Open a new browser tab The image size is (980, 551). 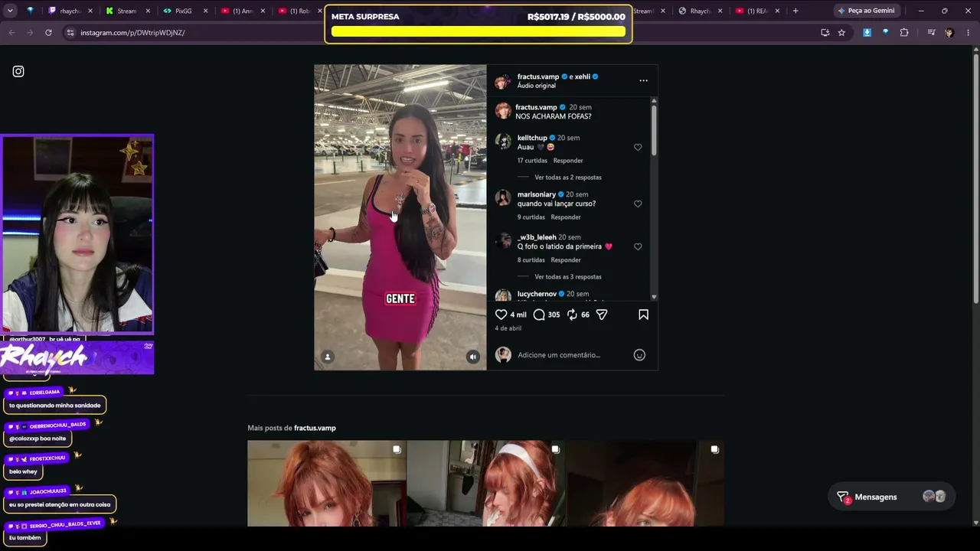pos(795,11)
